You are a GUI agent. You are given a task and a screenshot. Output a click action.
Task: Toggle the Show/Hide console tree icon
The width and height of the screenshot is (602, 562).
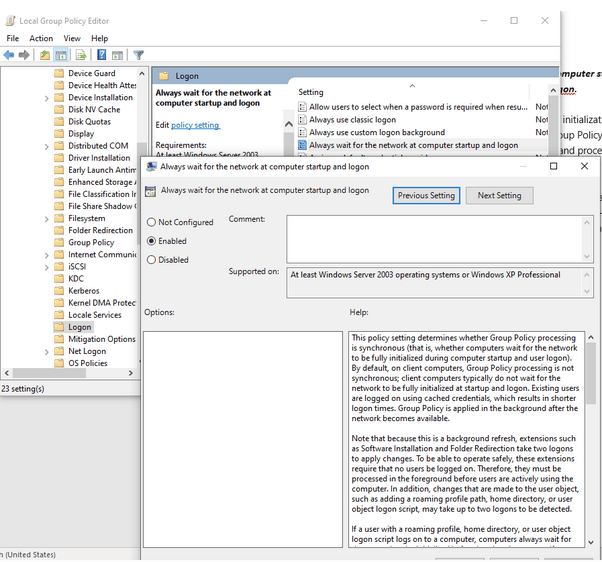[x=61, y=55]
